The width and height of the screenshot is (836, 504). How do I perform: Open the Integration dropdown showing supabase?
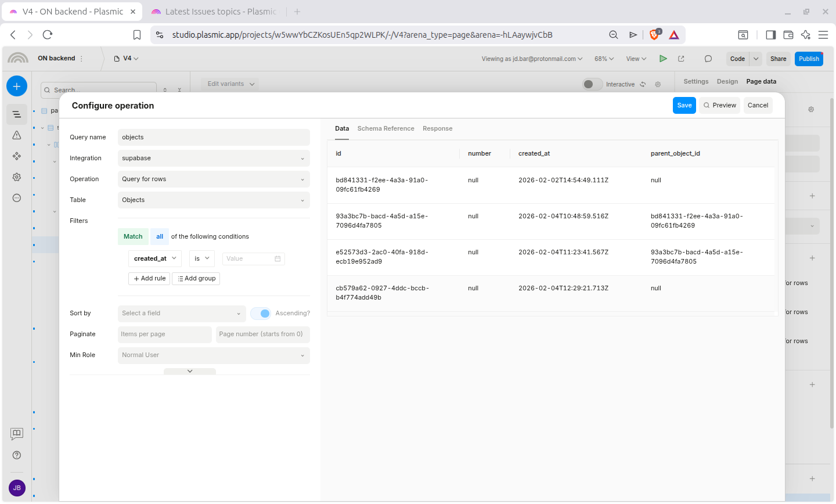coord(213,159)
